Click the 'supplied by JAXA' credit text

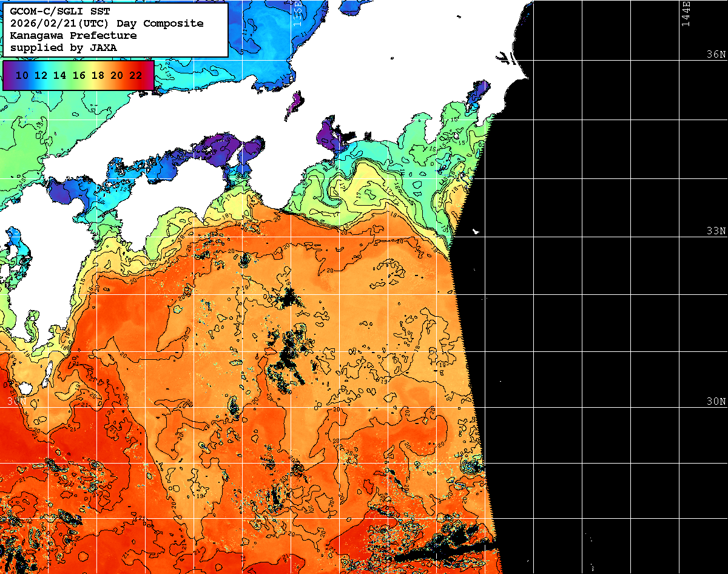tap(63, 47)
